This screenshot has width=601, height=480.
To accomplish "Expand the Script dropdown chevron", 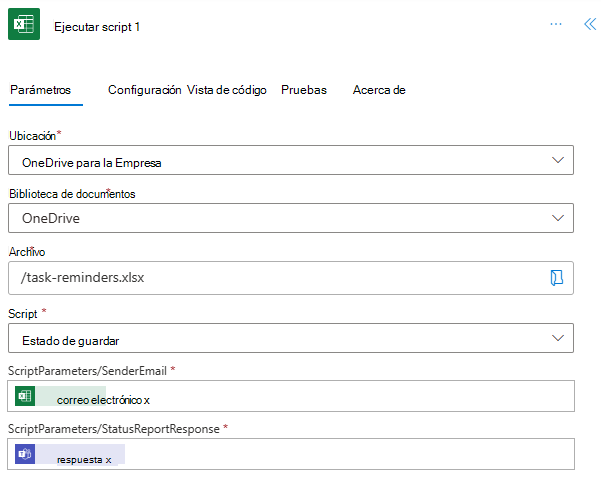I will [x=557, y=339].
